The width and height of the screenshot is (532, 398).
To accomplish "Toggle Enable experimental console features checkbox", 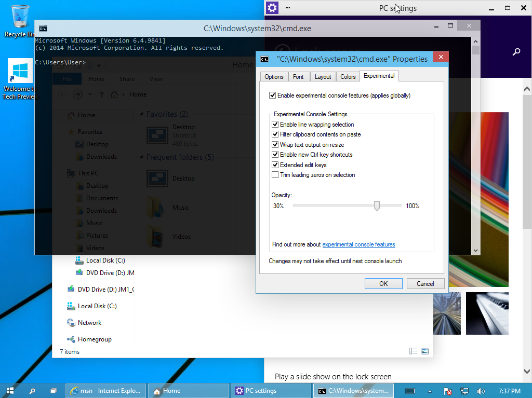I will [272, 95].
